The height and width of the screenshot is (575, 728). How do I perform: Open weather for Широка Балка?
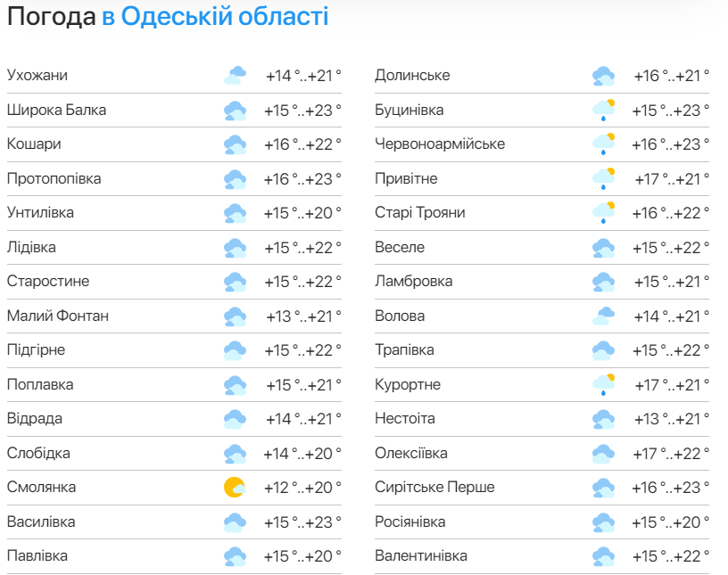[x=56, y=111]
